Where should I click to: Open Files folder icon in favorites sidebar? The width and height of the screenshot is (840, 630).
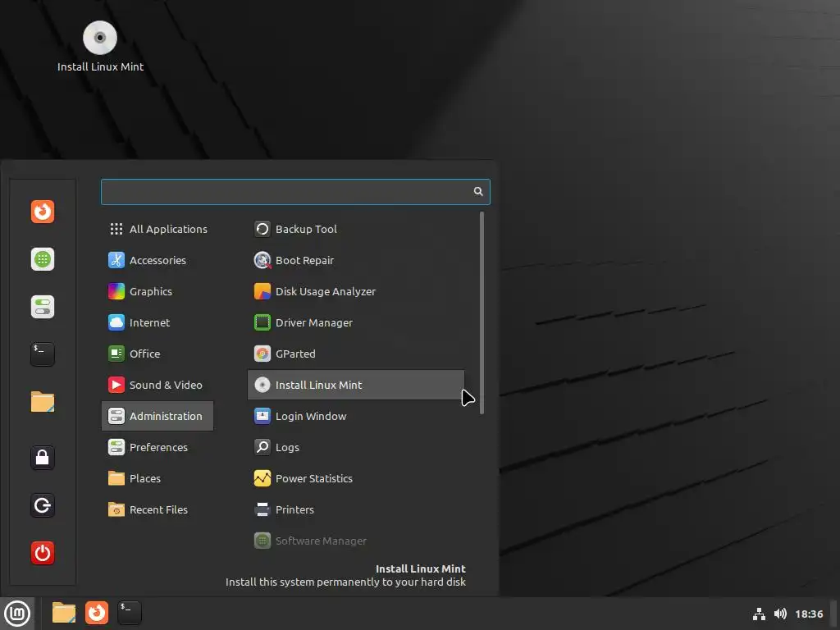coord(43,402)
